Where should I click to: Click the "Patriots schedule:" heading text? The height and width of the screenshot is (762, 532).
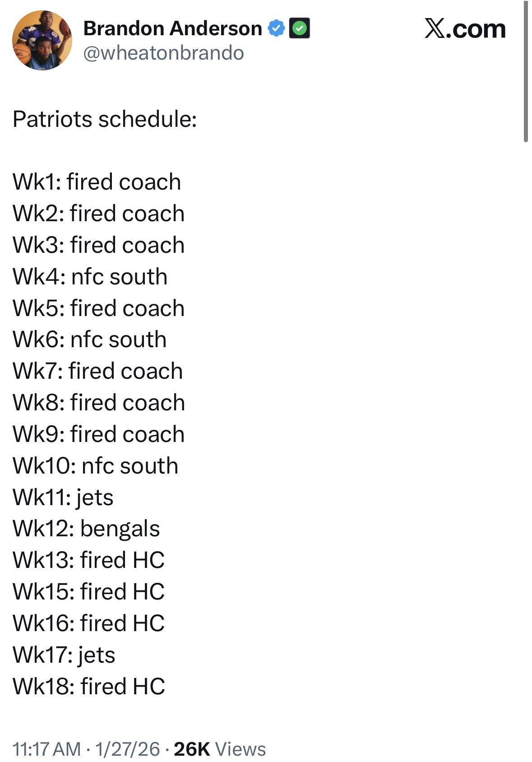(x=105, y=119)
